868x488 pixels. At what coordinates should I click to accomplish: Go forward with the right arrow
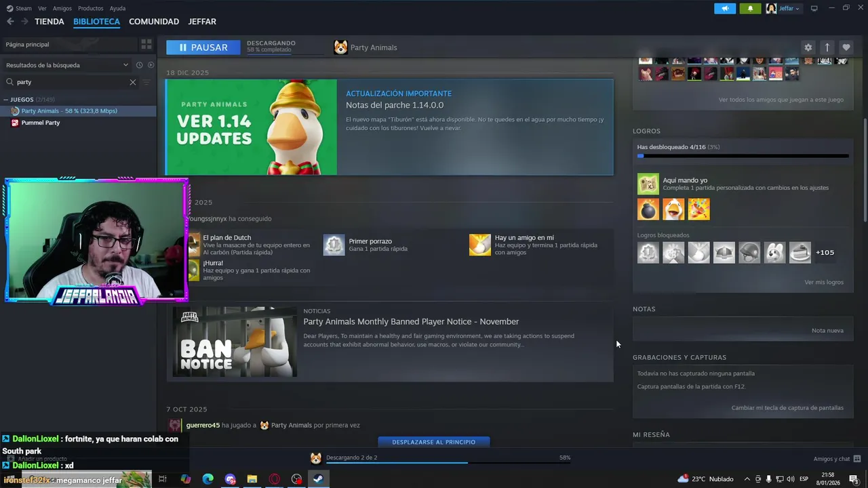coord(24,22)
